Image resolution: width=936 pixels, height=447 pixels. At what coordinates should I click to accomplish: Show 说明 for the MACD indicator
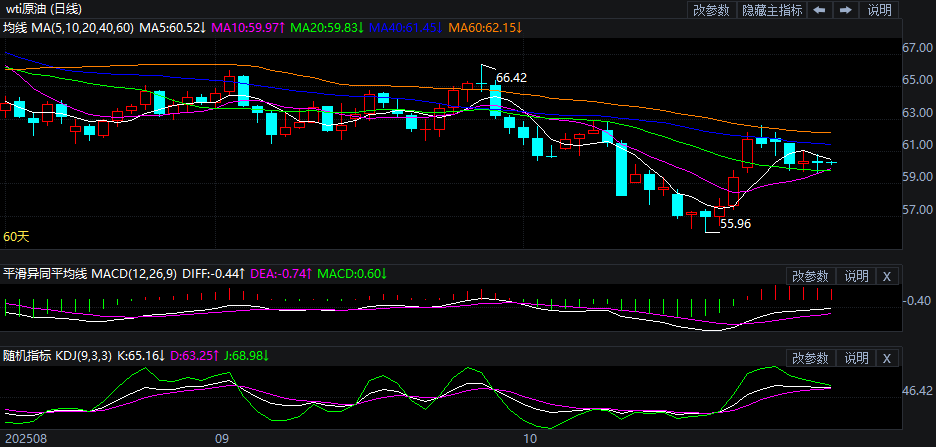click(857, 276)
